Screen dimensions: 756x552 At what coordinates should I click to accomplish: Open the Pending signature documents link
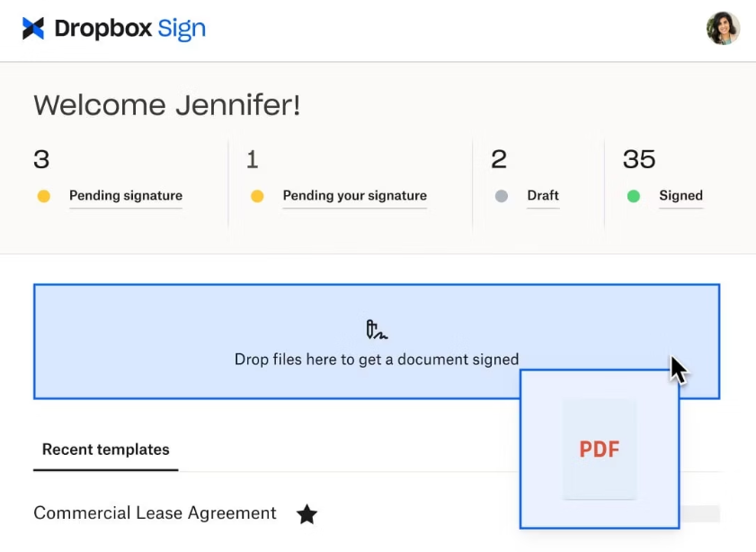point(126,196)
